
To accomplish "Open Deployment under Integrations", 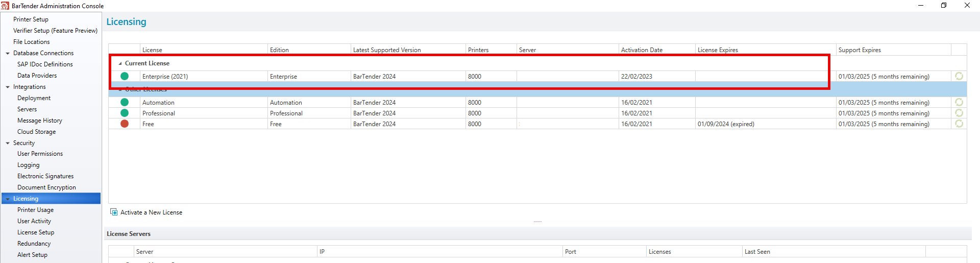I will tap(34, 98).
